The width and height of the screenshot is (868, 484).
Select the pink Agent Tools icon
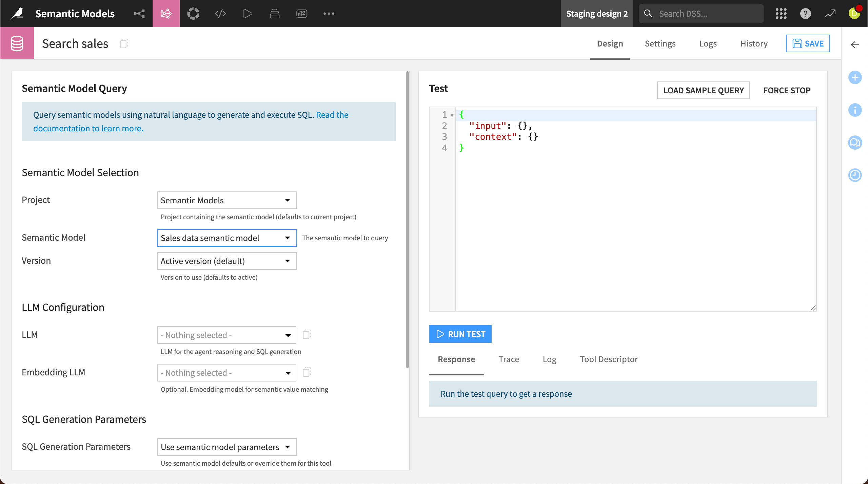pyautogui.click(x=166, y=14)
